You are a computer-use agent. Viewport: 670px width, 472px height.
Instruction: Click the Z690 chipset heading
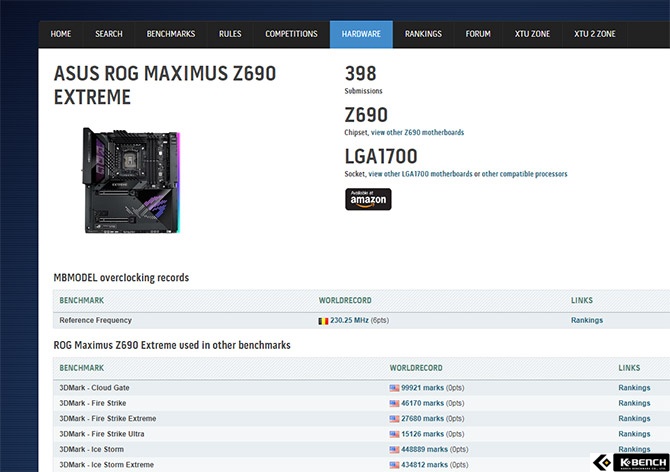[366, 115]
